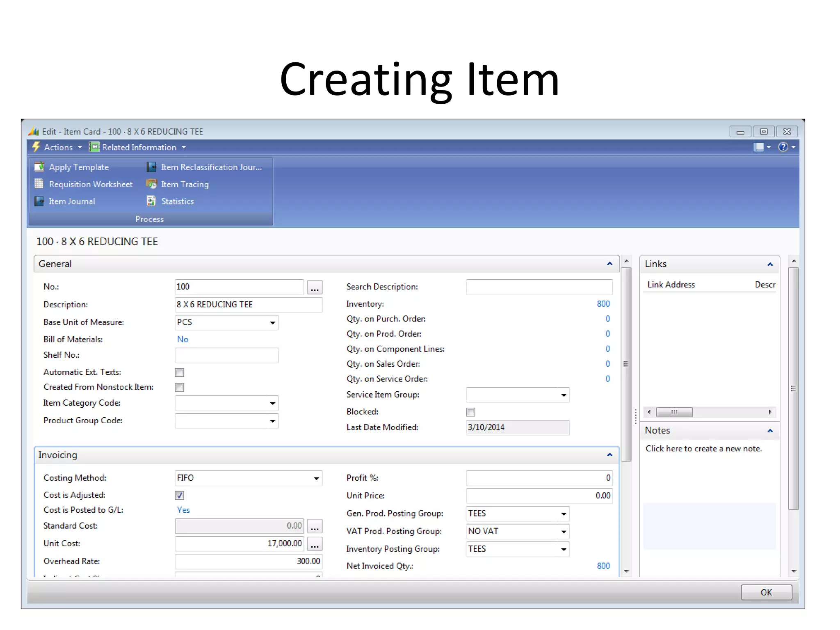
Task: Open the Costing Method dropdown
Action: [x=316, y=478]
